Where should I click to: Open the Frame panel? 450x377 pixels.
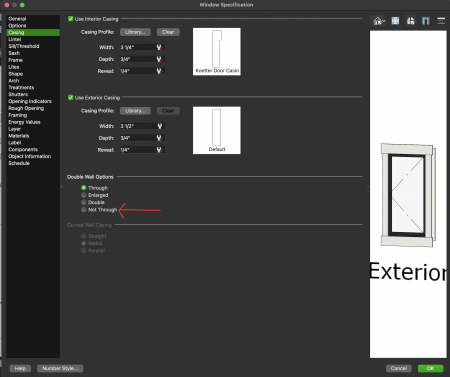tap(33, 60)
